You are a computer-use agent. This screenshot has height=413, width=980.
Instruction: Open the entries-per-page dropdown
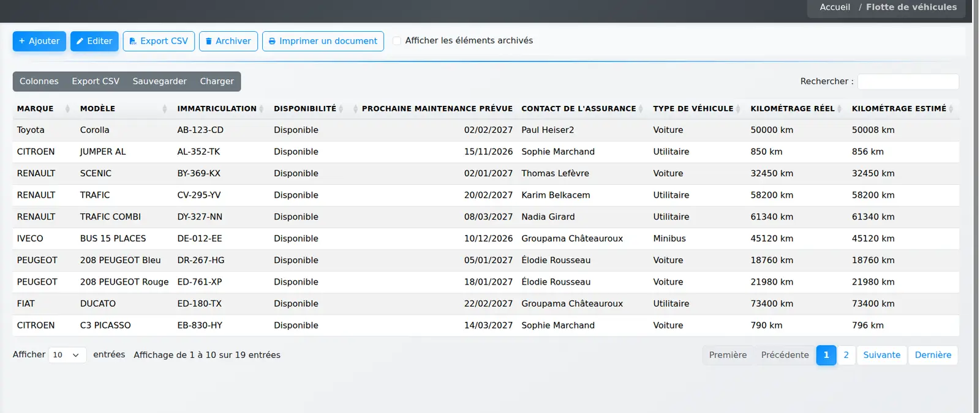pos(67,355)
